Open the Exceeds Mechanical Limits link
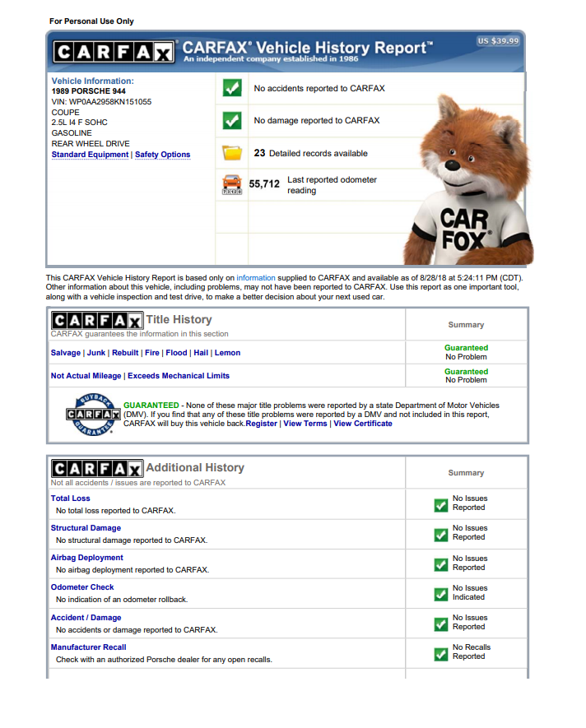This screenshot has height=728, width=586. pyautogui.click(x=179, y=376)
